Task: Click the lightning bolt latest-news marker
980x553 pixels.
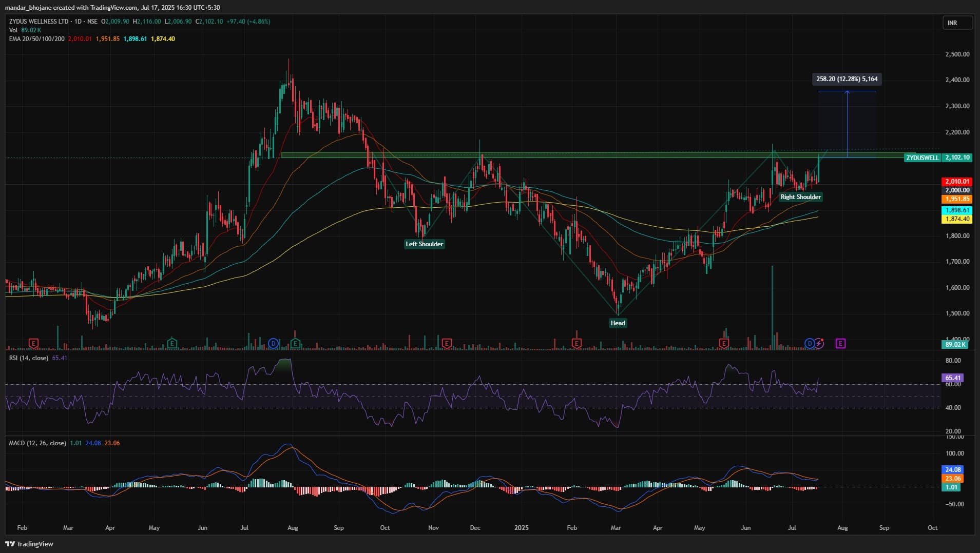Action: (819, 343)
